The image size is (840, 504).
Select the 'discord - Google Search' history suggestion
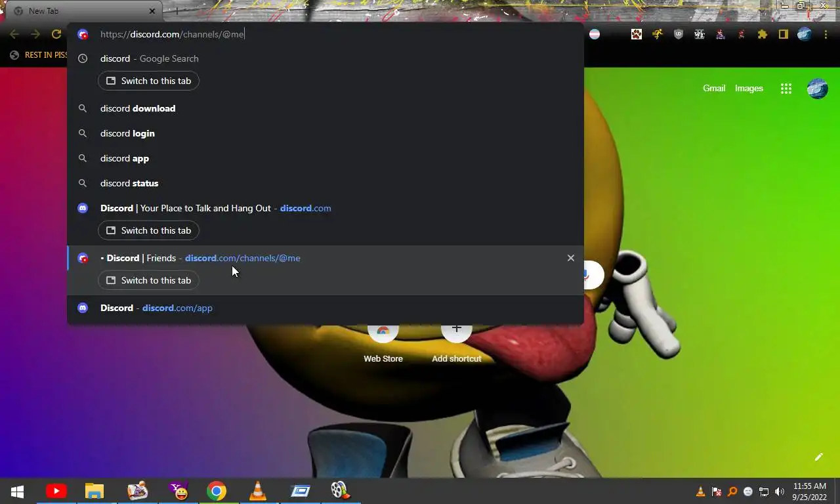coord(325,58)
